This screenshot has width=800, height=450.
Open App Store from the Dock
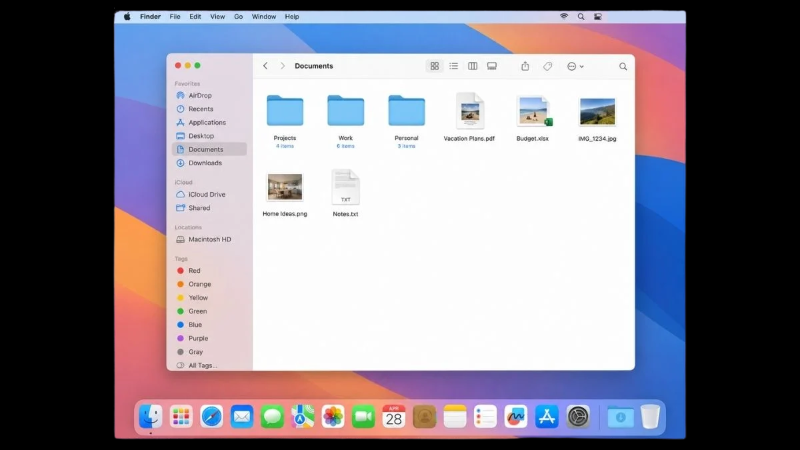tap(546, 417)
